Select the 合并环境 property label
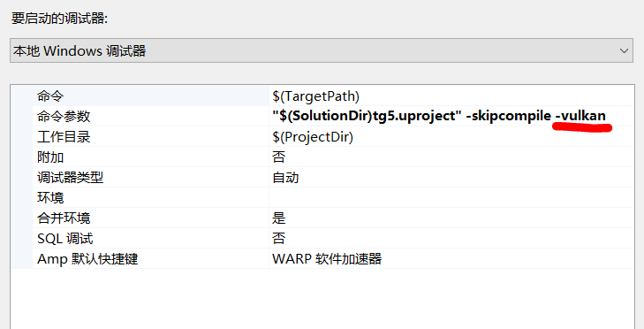This screenshot has height=329, width=644. [x=64, y=218]
